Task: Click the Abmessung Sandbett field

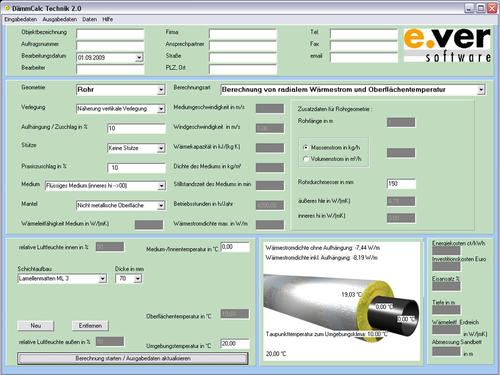Action: click(446, 351)
